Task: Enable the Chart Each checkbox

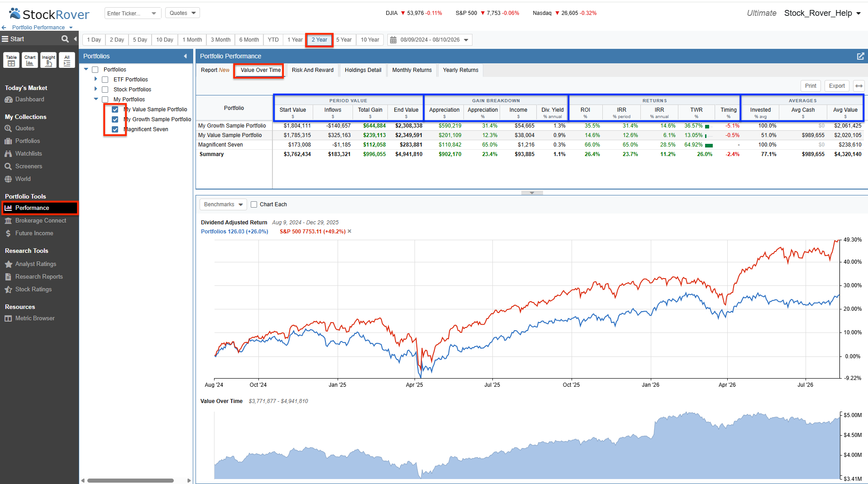Action: point(254,204)
